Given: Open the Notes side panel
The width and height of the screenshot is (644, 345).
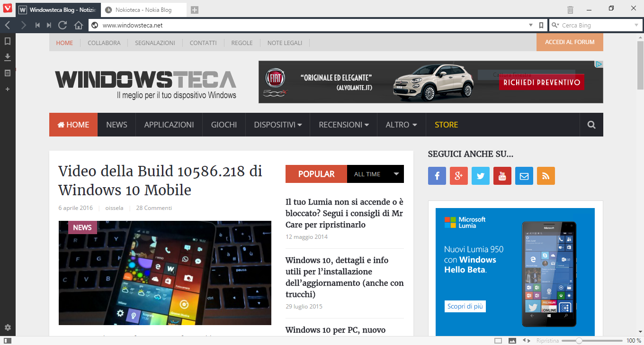Looking at the screenshot, I should (x=8, y=73).
